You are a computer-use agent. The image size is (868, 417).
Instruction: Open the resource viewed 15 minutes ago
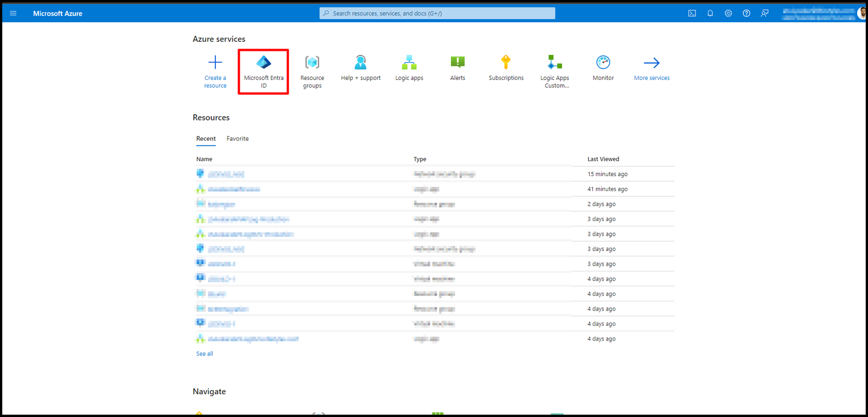pos(226,174)
